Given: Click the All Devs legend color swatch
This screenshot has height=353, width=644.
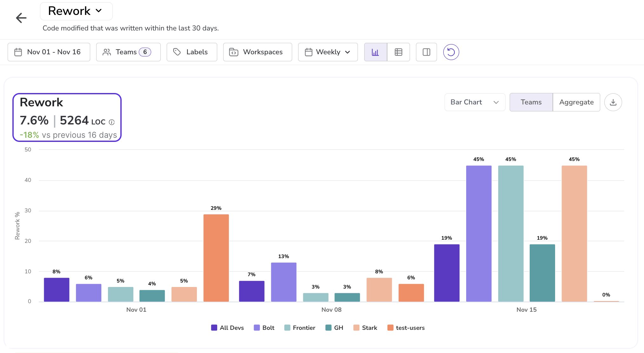Looking at the screenshot, I should tap(214, 328).
